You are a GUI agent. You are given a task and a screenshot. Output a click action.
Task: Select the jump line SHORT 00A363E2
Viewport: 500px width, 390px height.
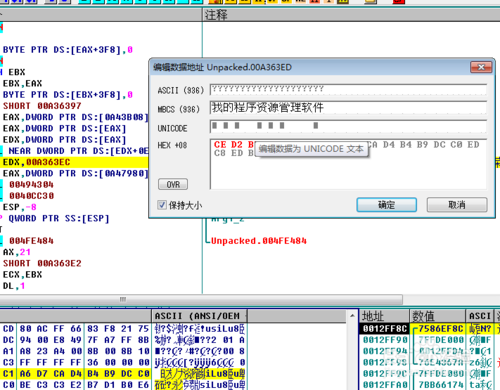tap(42, 264)
